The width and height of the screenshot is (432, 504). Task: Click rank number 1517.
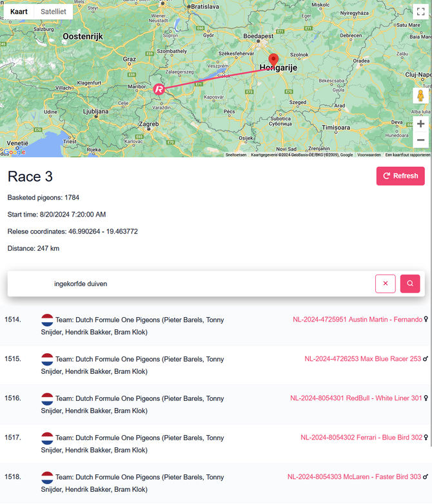(13, 438)
